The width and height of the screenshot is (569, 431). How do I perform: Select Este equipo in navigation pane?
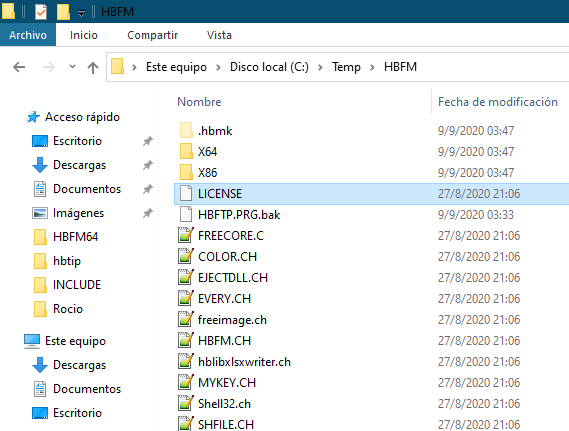[75, 341]
